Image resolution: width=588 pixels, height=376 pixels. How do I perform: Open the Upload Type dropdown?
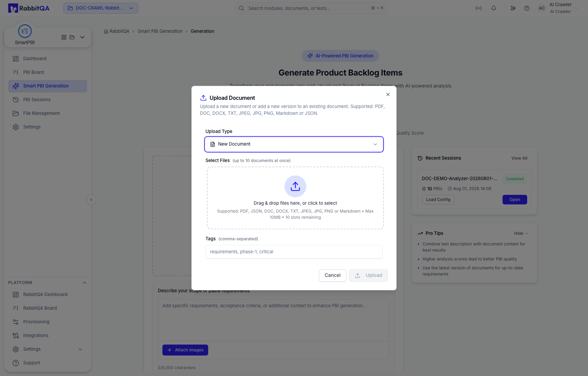294,144
